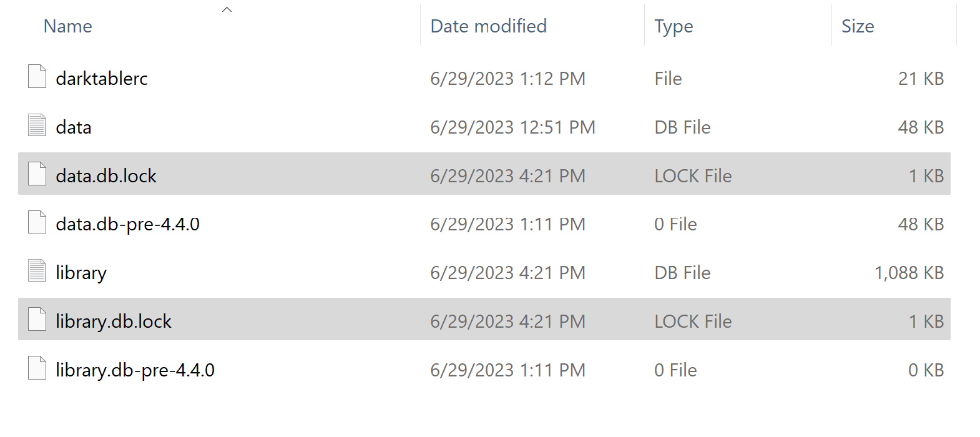Select the data.db-pre-4.4.0 file name
This screenshot has height=437, width=980.
tap(128, 223)
